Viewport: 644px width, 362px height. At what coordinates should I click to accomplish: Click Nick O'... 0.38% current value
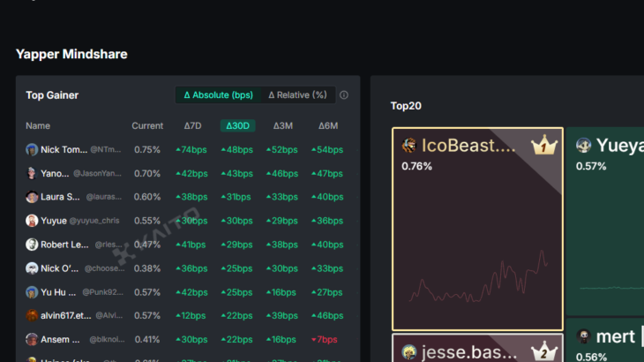pos(147,268)
